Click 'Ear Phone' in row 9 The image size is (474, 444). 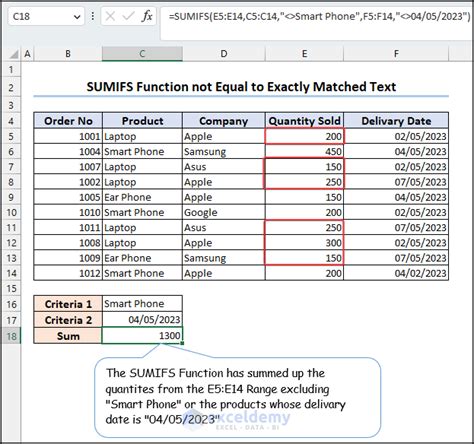point(142,197)
